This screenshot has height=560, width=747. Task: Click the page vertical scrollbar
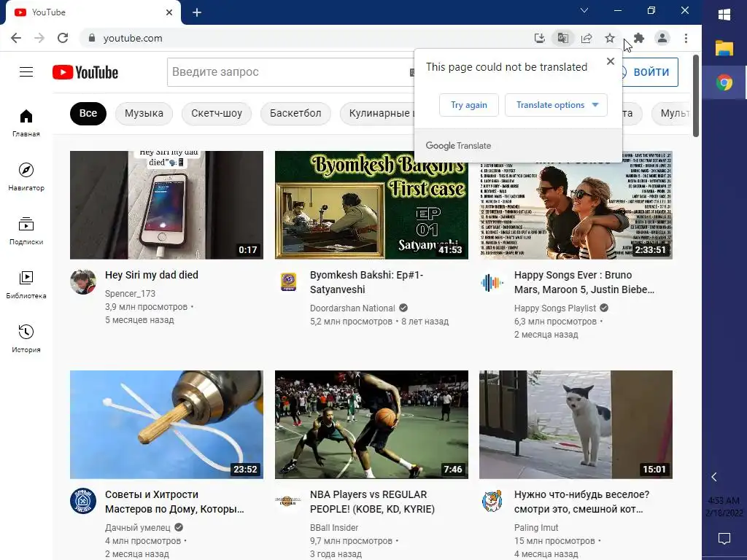696,96
